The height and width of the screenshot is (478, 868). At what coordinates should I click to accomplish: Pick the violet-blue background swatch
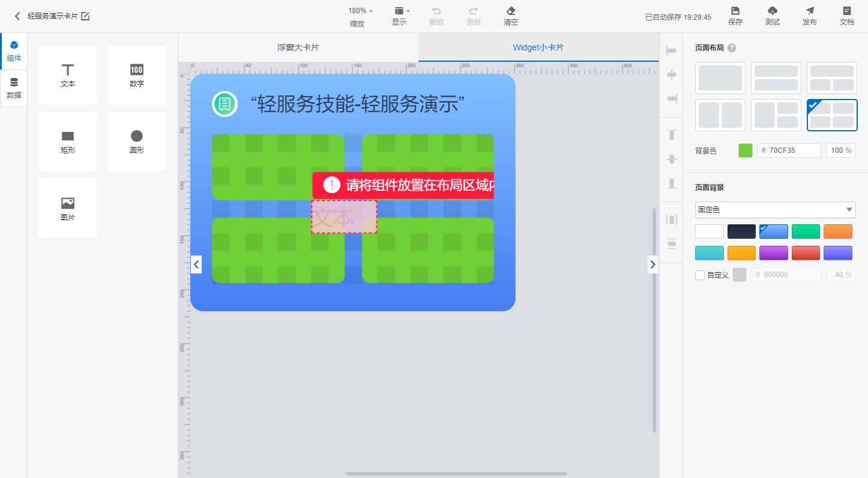[838, 253]
